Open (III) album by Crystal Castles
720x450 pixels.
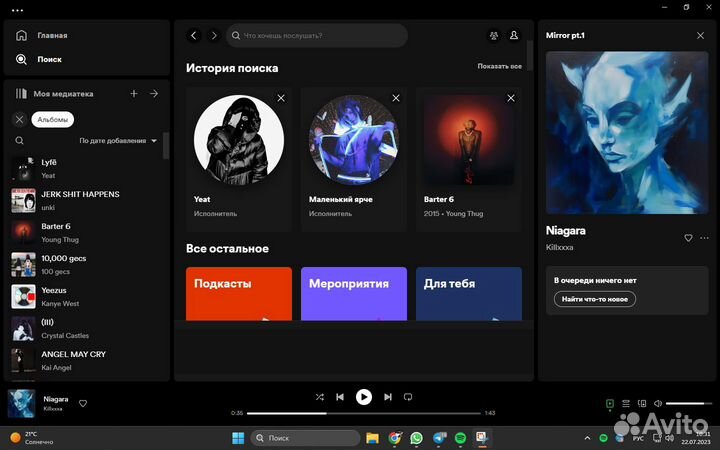coord(85,329)
